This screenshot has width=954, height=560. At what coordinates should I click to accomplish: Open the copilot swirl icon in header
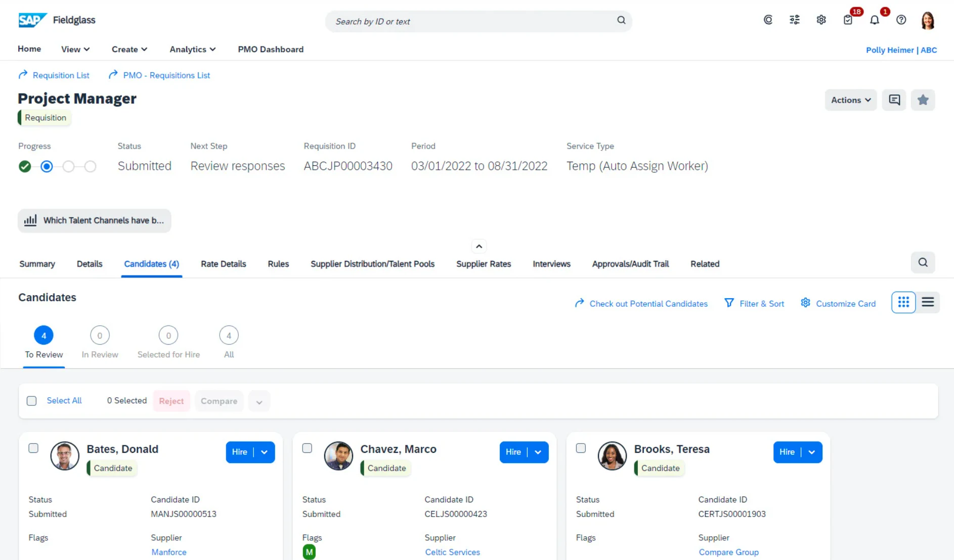pos(768,20)
